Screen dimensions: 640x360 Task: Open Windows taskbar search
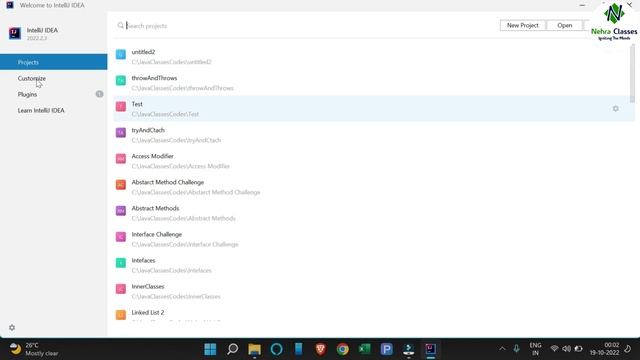click(x=233, y=349)
